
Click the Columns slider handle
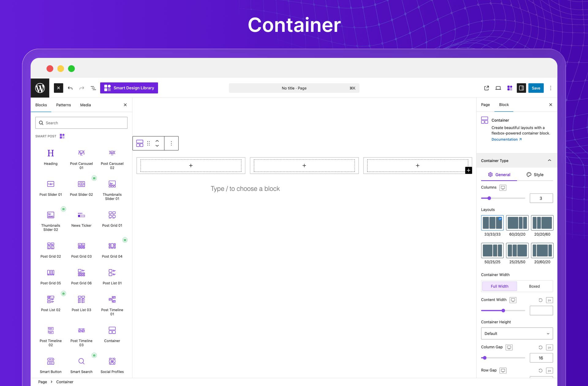coord(489,198)
